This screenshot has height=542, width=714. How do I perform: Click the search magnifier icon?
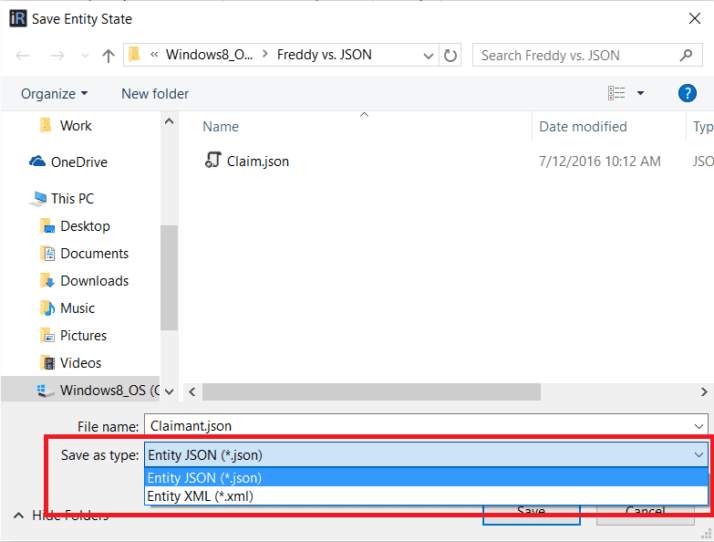point(686,56)
